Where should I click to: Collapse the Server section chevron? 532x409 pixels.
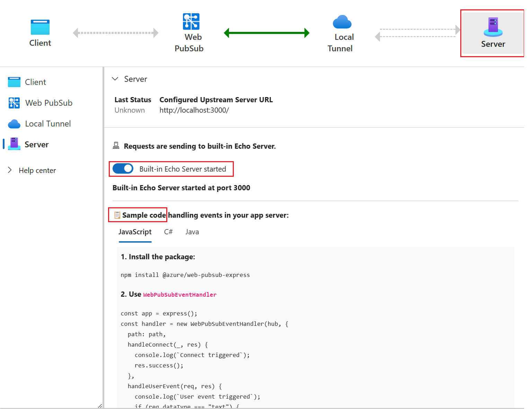click(x=115, y=79)
